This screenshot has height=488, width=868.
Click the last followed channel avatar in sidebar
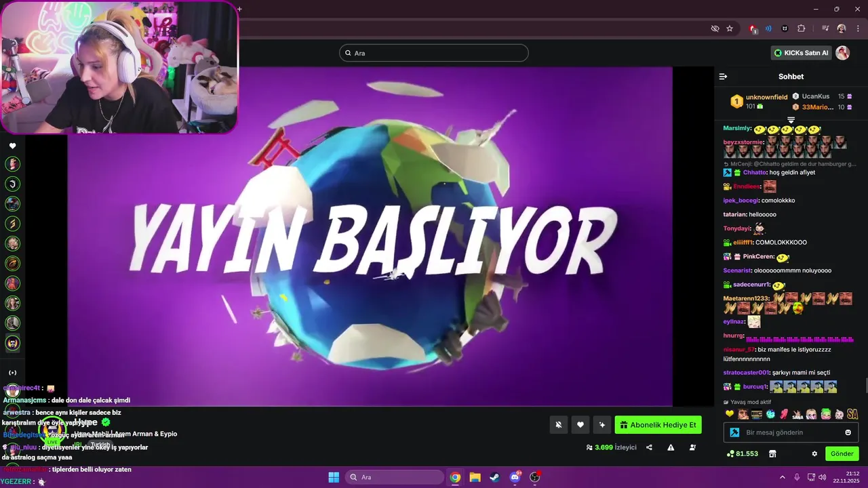click(x=12, y=343)
